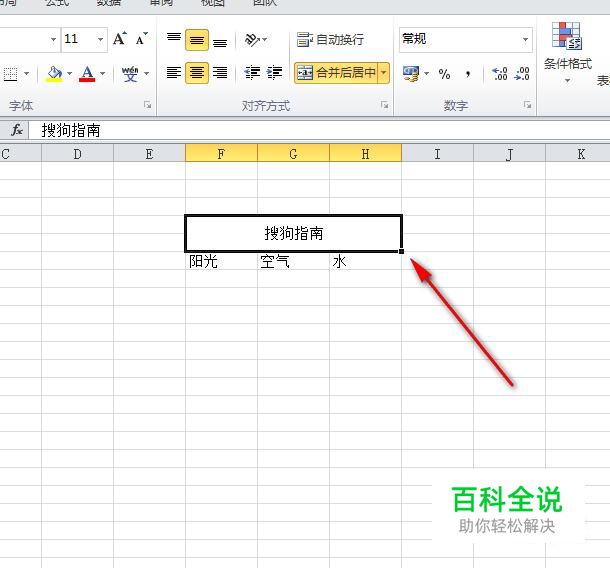Click the phonetic guide wén icon
The image size is (610, 568).
[x=130, y=74]
